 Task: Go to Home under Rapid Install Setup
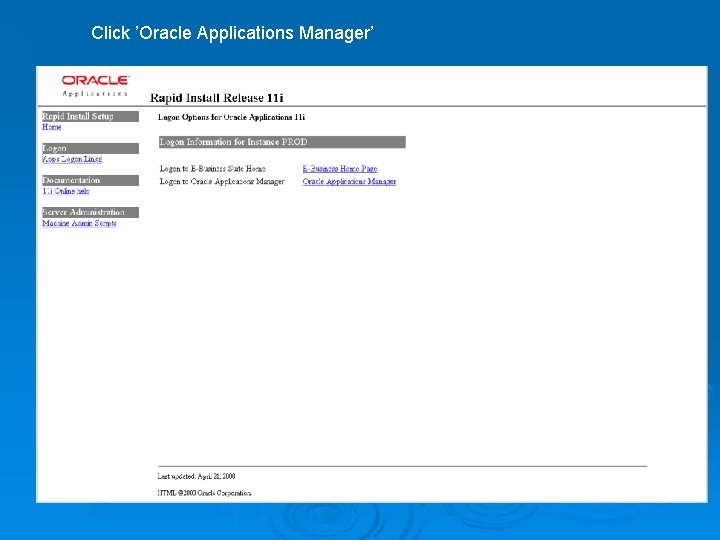coord(51,127)
